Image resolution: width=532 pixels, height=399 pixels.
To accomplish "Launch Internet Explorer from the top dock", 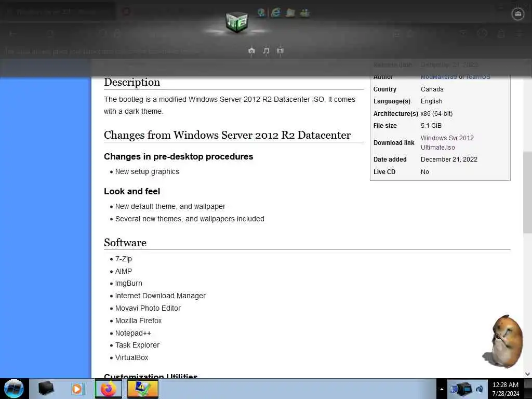I will [x=275, y=13].
